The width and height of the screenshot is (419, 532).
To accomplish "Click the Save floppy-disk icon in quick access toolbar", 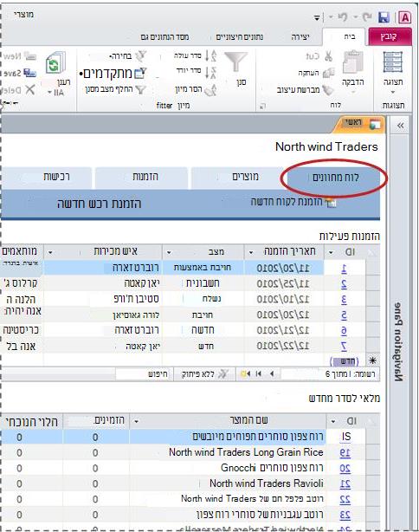I will 384,17.
